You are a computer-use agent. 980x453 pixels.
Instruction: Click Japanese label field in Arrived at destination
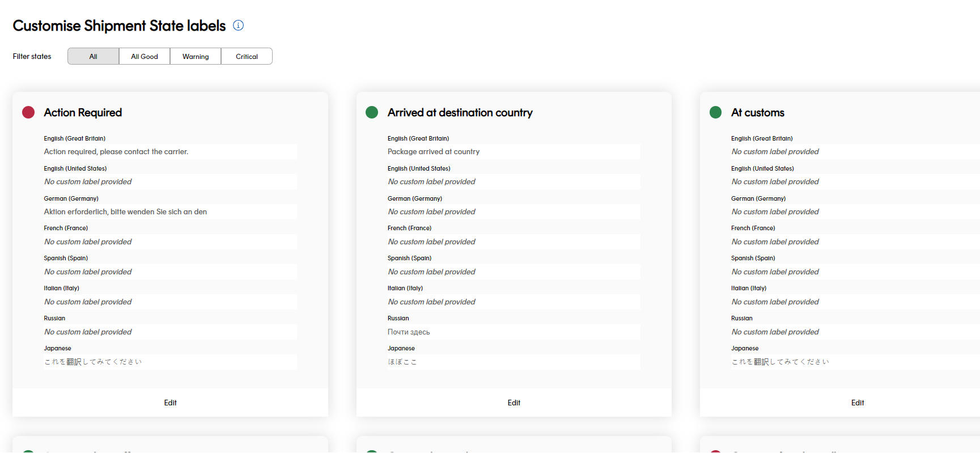click(514, 362)
